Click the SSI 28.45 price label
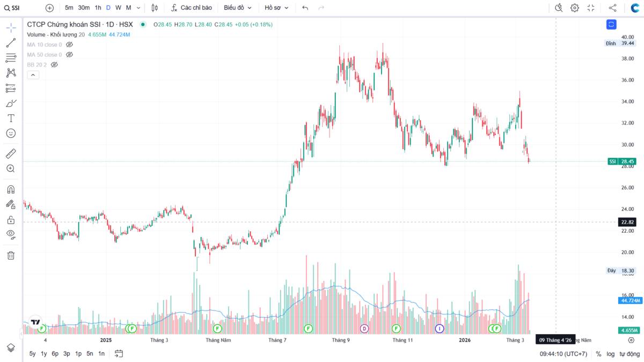 click(x=621, y=161)
